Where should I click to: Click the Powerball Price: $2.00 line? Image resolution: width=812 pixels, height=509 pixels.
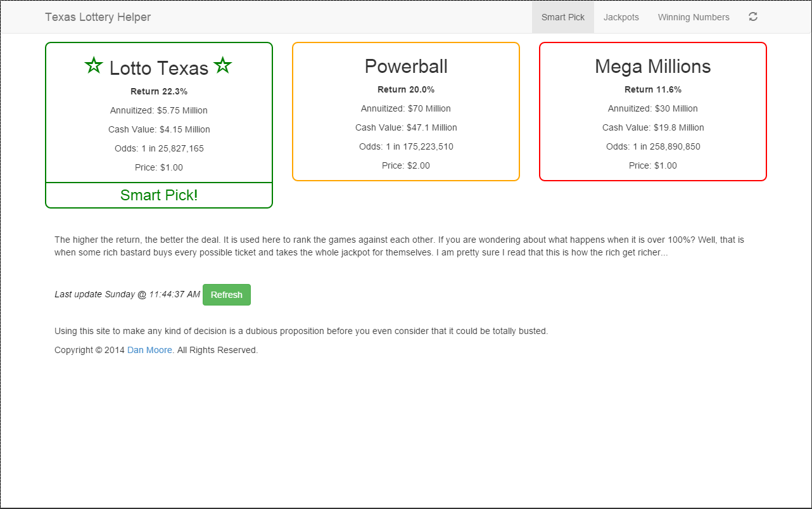(406, 165)
